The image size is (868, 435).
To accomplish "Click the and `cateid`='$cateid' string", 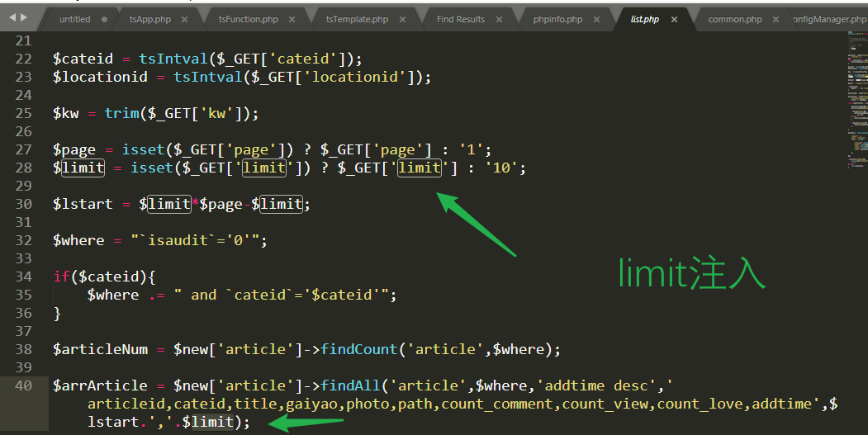I will click(x=282, y=295).
